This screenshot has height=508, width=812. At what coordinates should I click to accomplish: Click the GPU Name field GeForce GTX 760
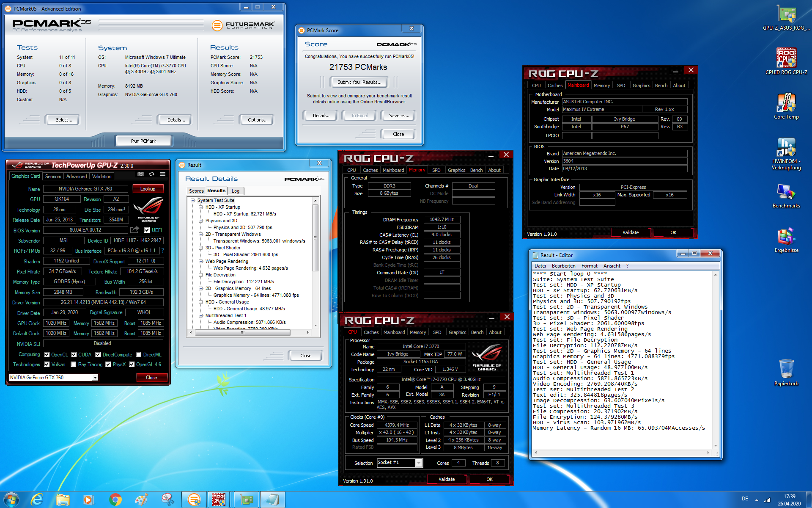85,189
